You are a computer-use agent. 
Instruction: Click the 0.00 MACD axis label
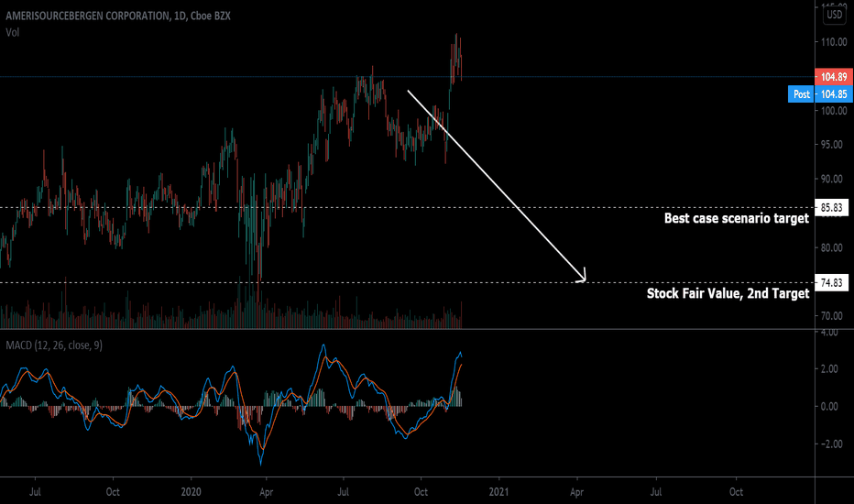[829, 407]
